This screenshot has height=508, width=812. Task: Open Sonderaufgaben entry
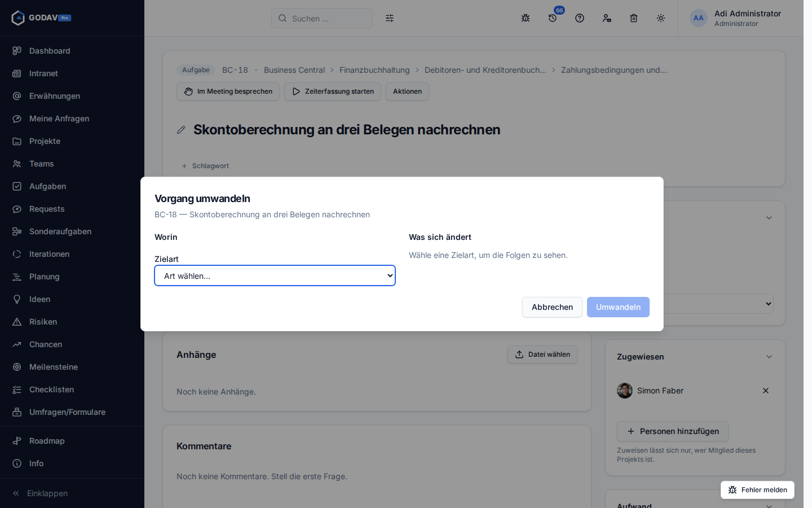click(x=72, y=231)
